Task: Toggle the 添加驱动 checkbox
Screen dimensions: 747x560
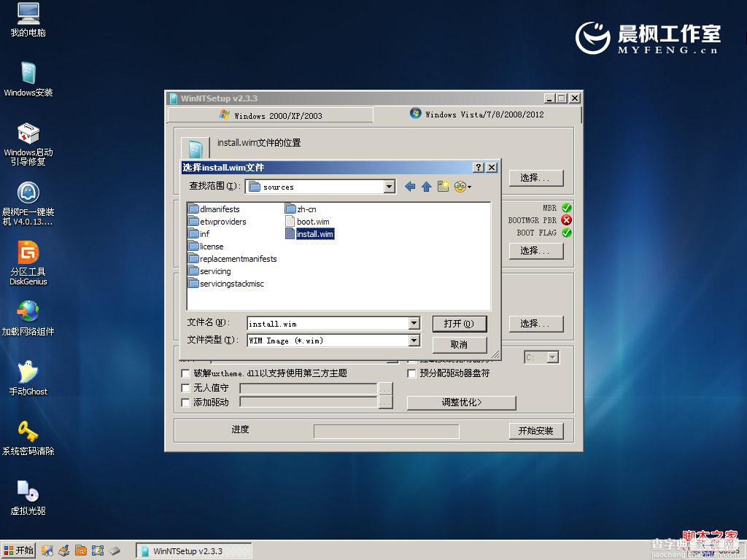Action: tap(186, 402)
